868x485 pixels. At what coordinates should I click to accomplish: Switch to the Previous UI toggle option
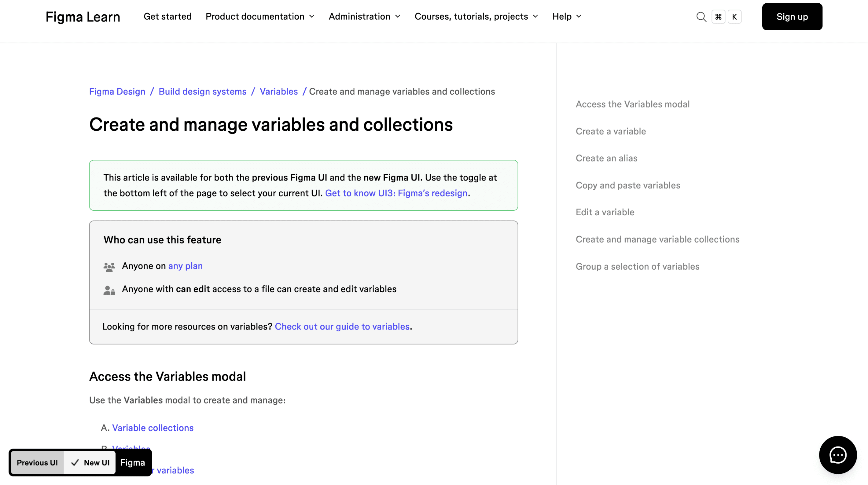(37, 462)
